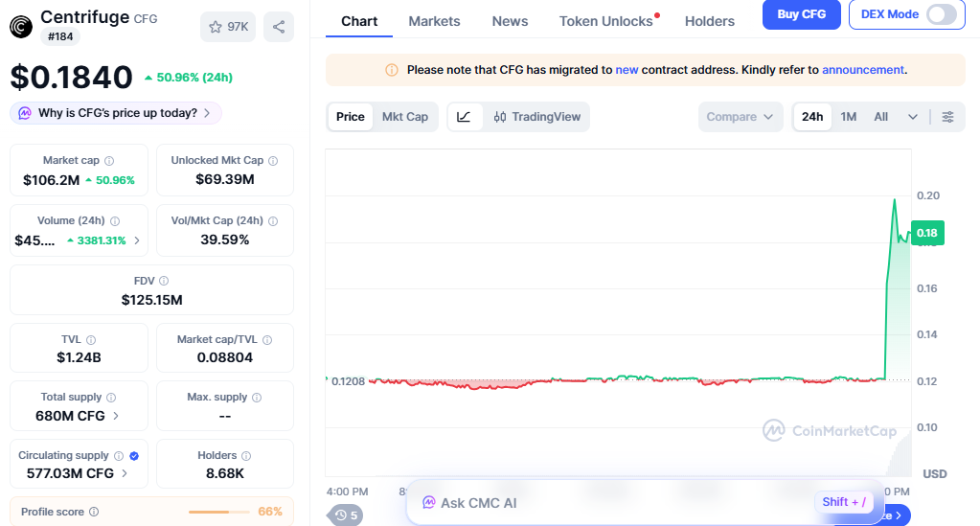Expand Total supply 680M CFG chevron

tap(116, 416)
